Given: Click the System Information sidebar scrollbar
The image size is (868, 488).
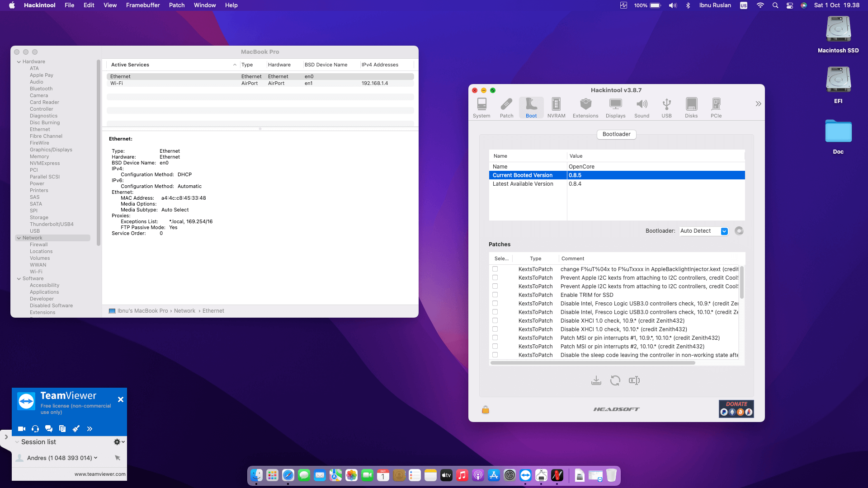Looking at the screenshot, I should (x=99, y=153).
